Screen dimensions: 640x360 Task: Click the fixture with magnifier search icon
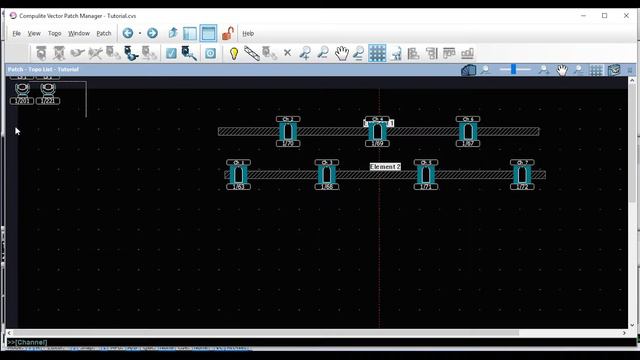click(x=189, y=53)
